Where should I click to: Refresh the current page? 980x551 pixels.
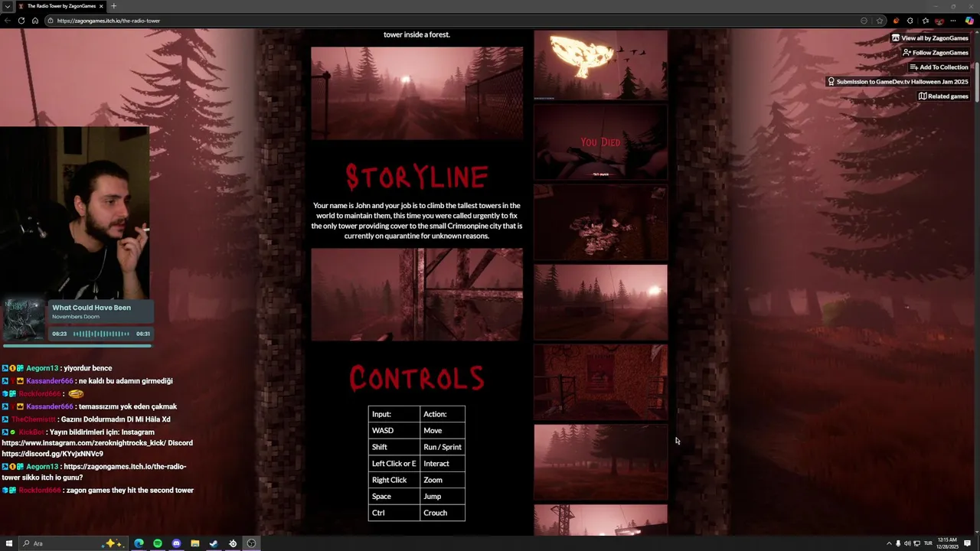click(21, 21)
